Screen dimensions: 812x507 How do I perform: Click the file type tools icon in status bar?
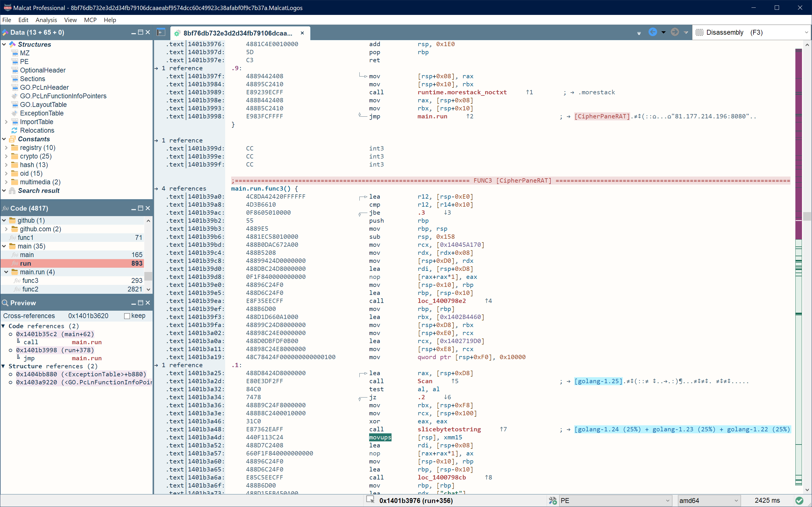553,501
